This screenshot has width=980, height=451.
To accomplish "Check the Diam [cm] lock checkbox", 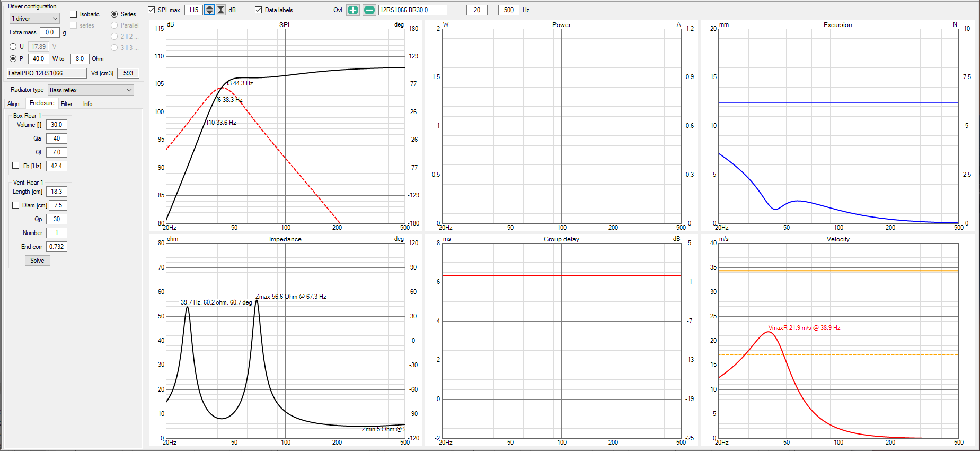I will (x=16, y=205).
